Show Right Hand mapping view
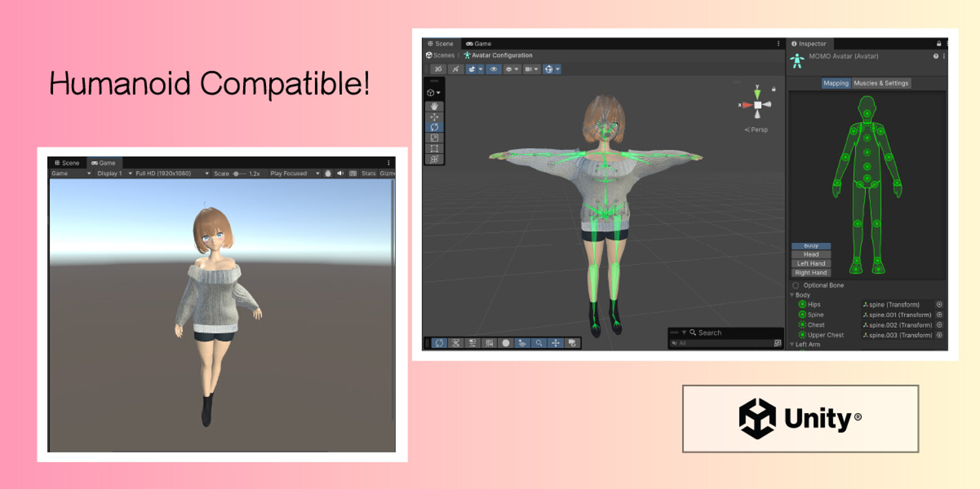Image resolution: width=980 pixels, height=489 pixels. 811,272
